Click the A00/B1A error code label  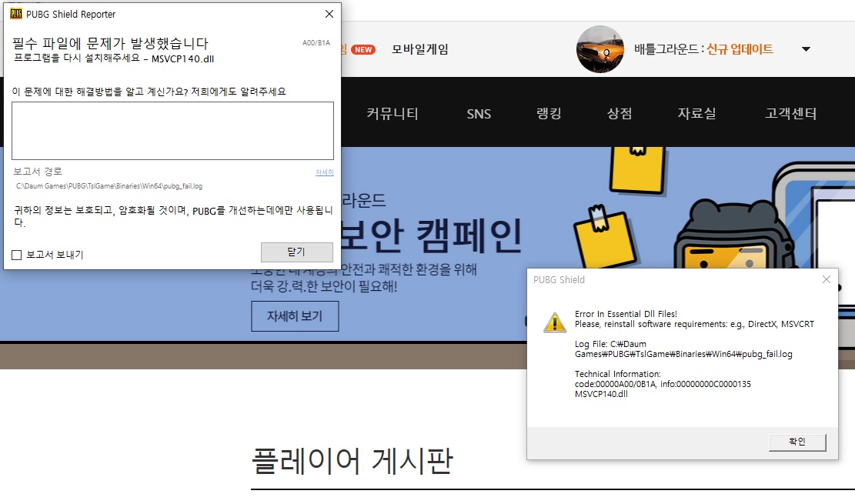(x=316, y=42)
